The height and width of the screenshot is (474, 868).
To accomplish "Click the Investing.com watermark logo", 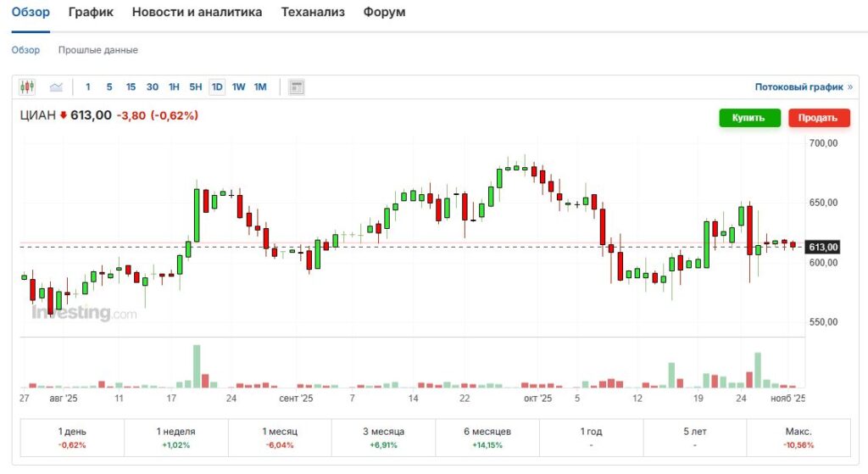I will coord(83,314).
